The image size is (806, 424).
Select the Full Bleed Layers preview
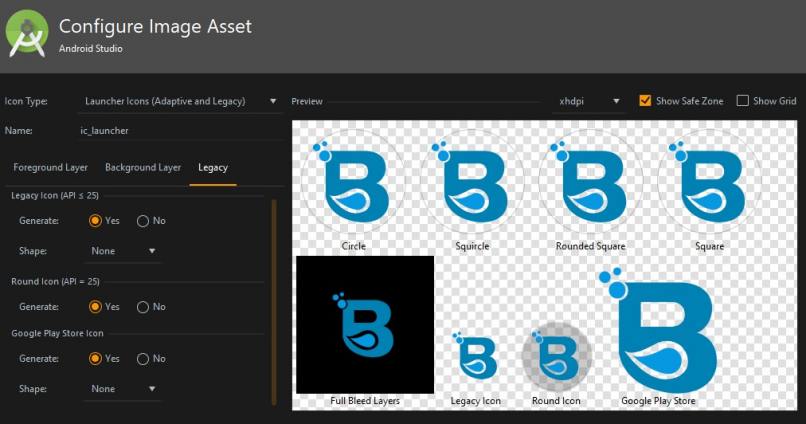[365, 324]
